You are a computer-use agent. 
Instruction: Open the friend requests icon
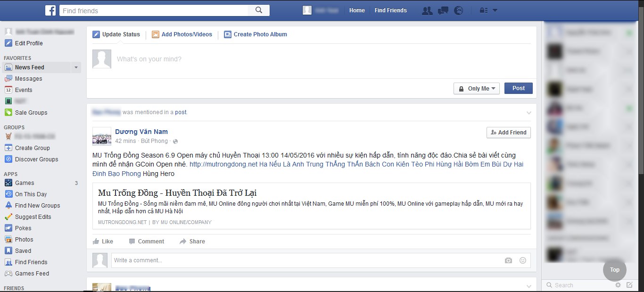click(427, 10)
